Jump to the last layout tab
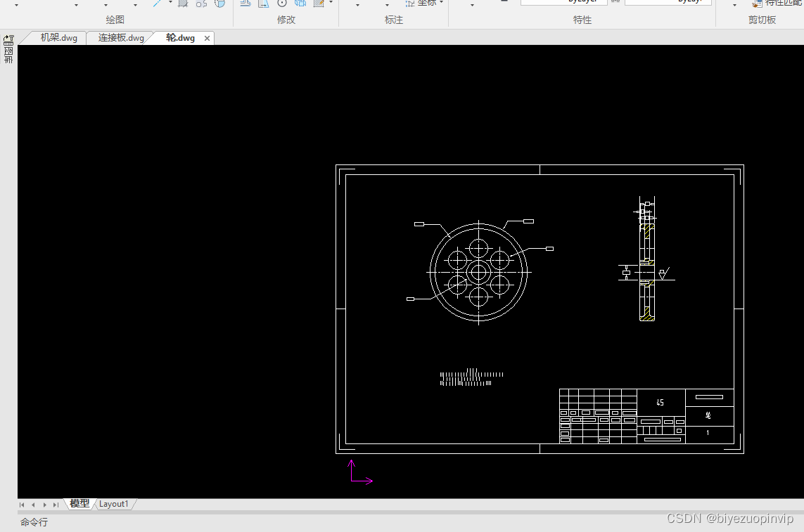804x532 pixels. 56,505
